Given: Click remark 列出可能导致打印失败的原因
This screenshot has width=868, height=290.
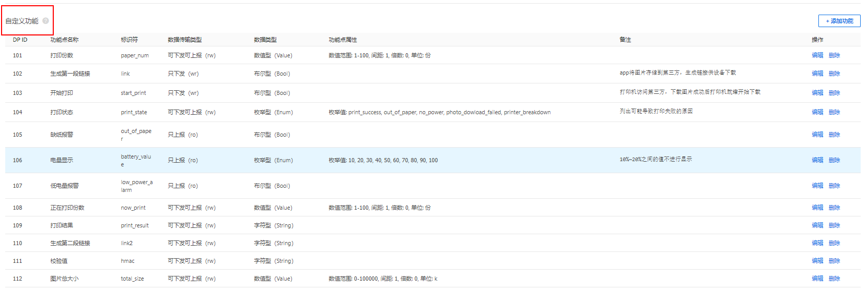Looking at the screenshot, I should pos(656,111).
